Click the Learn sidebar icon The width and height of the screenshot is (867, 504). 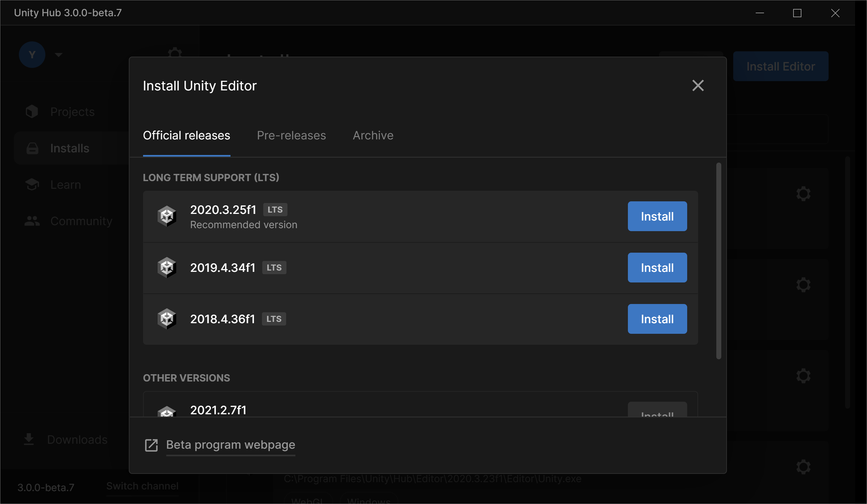click(x=32, y=184)
